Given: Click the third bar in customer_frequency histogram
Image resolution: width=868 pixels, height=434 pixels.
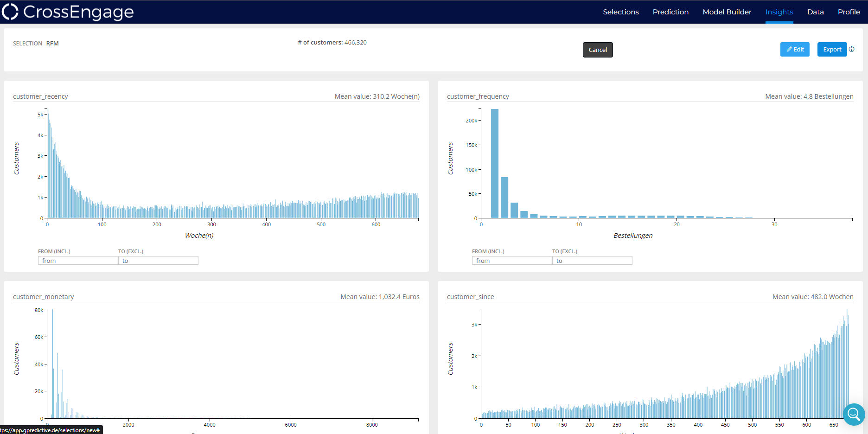Looking at the screenshot, I should [x=514, y=210].
